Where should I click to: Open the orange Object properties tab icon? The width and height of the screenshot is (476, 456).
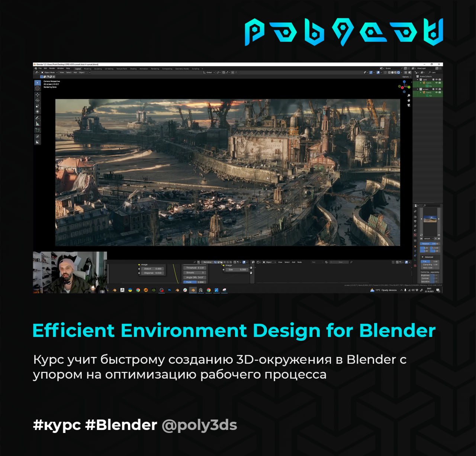(x=415, y=246)
